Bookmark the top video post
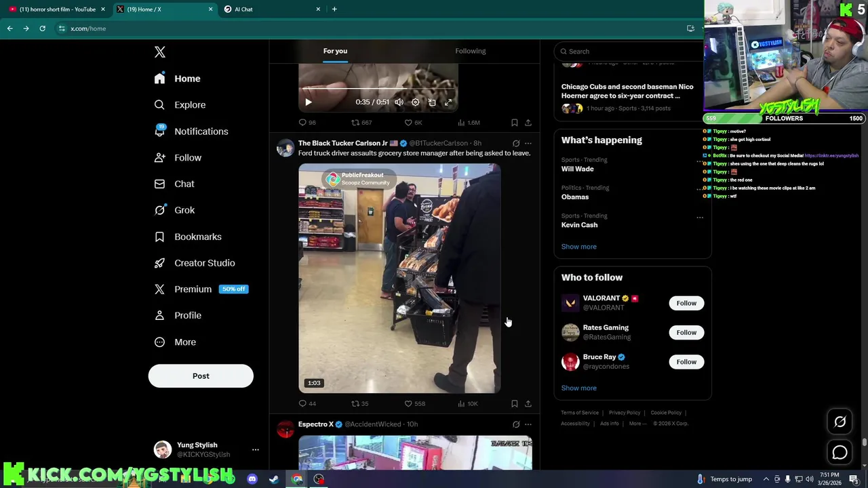868x488 pixels. 515,123
